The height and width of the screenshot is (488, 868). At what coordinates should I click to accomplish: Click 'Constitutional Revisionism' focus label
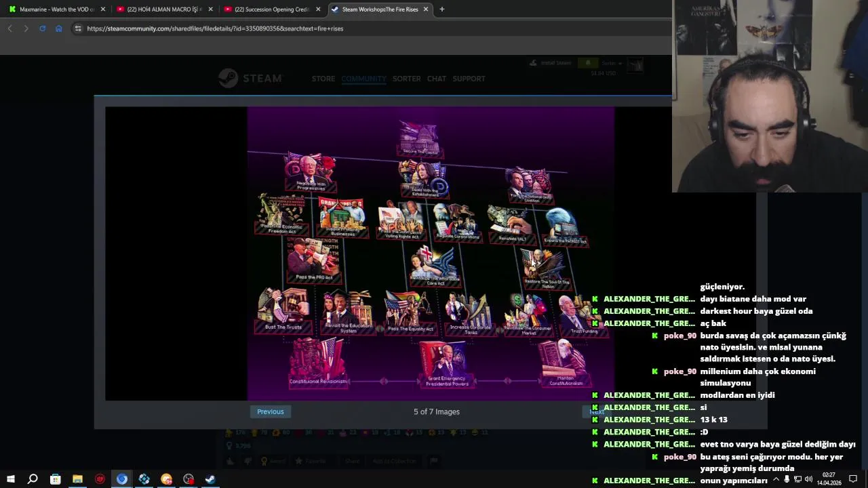tap(318, 381)
